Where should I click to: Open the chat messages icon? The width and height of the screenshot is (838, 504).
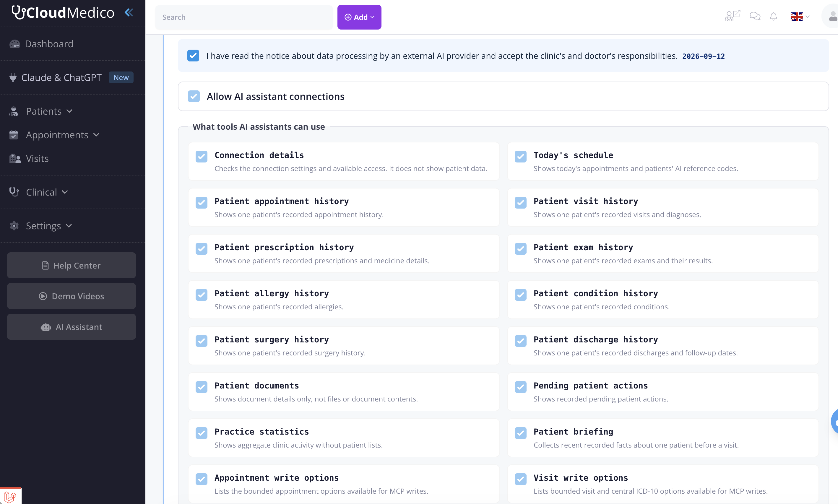pos(755,16)
